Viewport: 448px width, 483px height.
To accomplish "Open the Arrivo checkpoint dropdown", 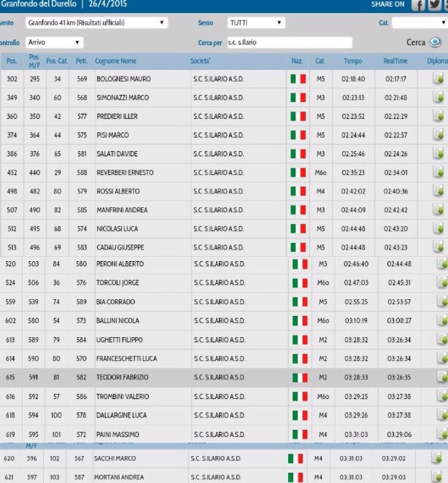I will pyautogui.click(x=53, y=42).
